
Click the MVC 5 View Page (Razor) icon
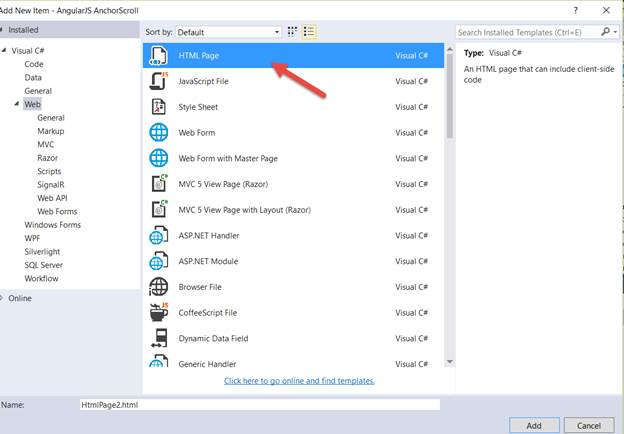159,184
